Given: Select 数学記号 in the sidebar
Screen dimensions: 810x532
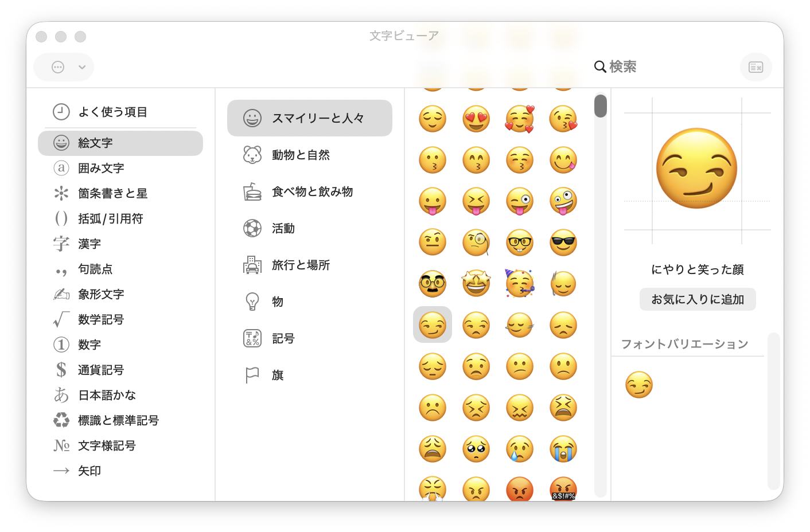Looking at the screenshot, I should (x=101, y=319).
